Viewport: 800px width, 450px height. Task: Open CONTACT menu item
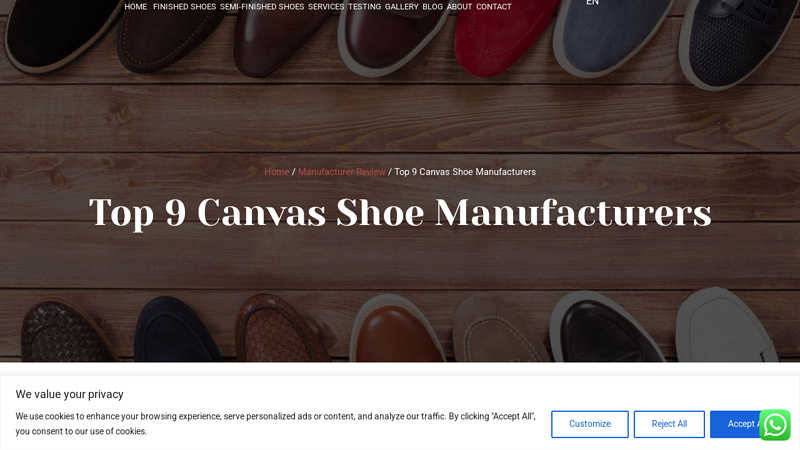(x=494, y=7)
